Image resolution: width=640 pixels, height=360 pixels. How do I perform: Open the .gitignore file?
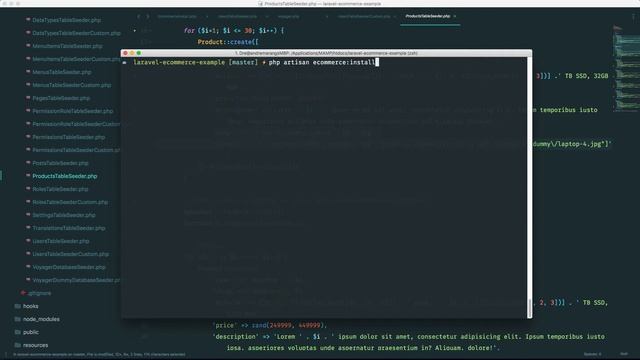(x=39, y=293)
